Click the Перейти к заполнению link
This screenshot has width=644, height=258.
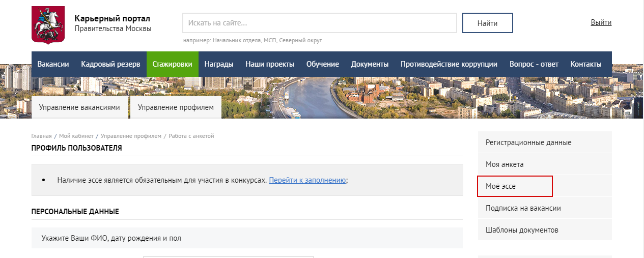tap(307, 180)
